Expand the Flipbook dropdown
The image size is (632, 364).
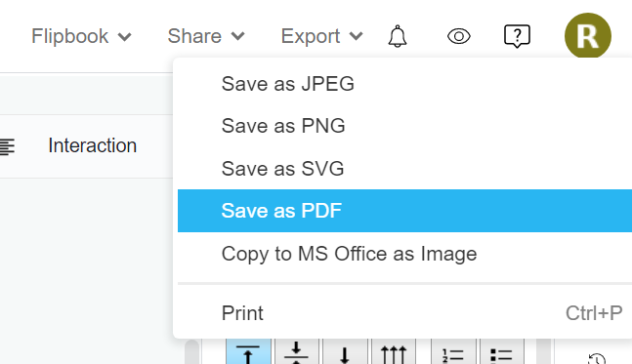[x=81, y=36]
